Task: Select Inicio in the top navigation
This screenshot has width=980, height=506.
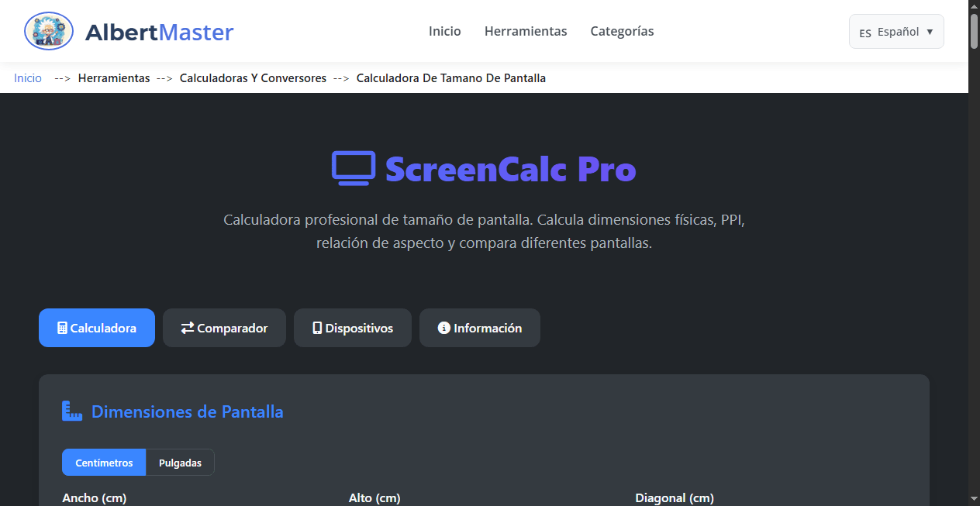Action: 444,31
